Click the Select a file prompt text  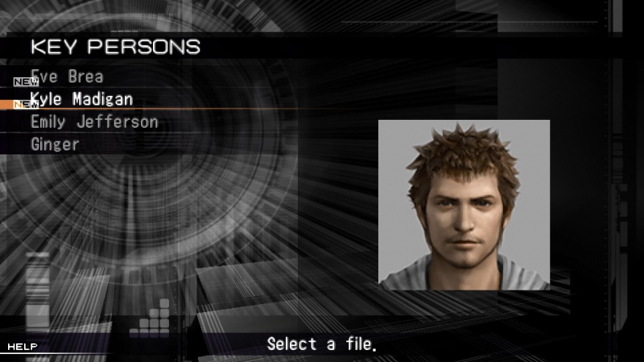click(321, 344)
